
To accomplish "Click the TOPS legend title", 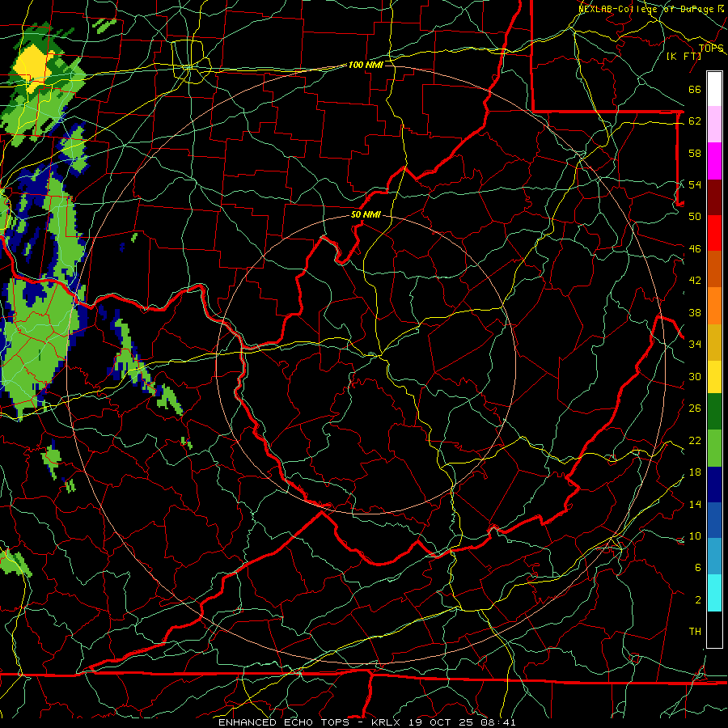I will tap(711, 49).
